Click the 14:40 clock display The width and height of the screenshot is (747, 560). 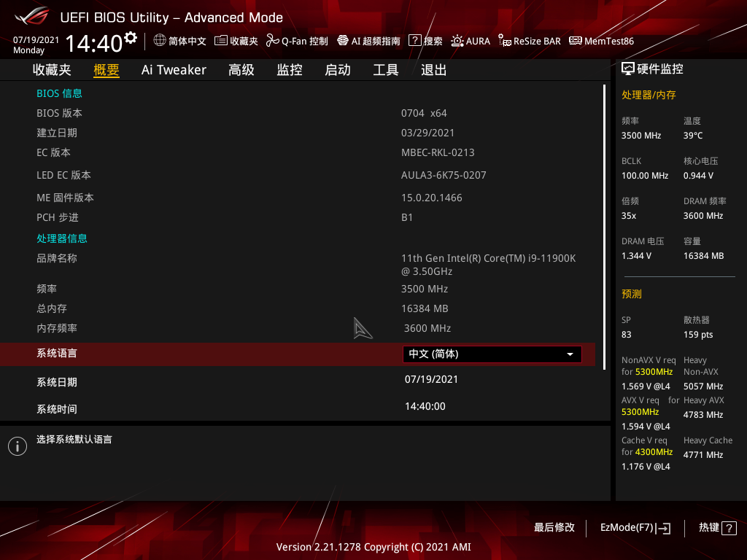point(94,43)
